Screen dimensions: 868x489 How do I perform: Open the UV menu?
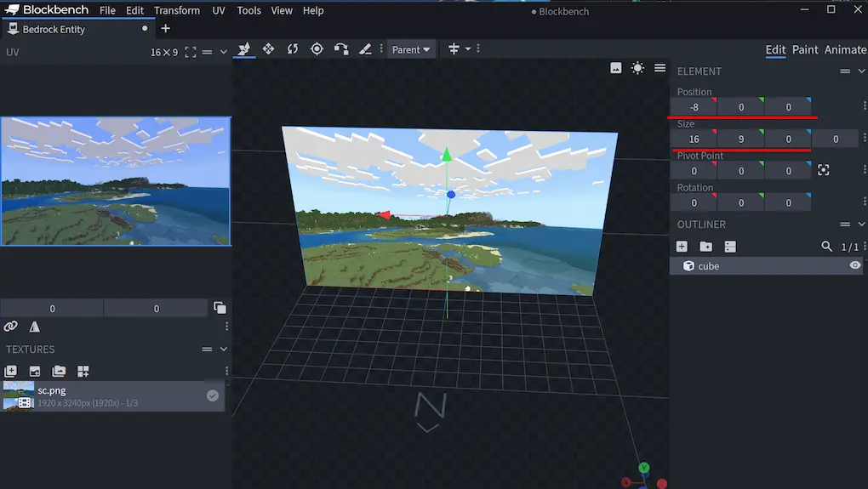219,10
